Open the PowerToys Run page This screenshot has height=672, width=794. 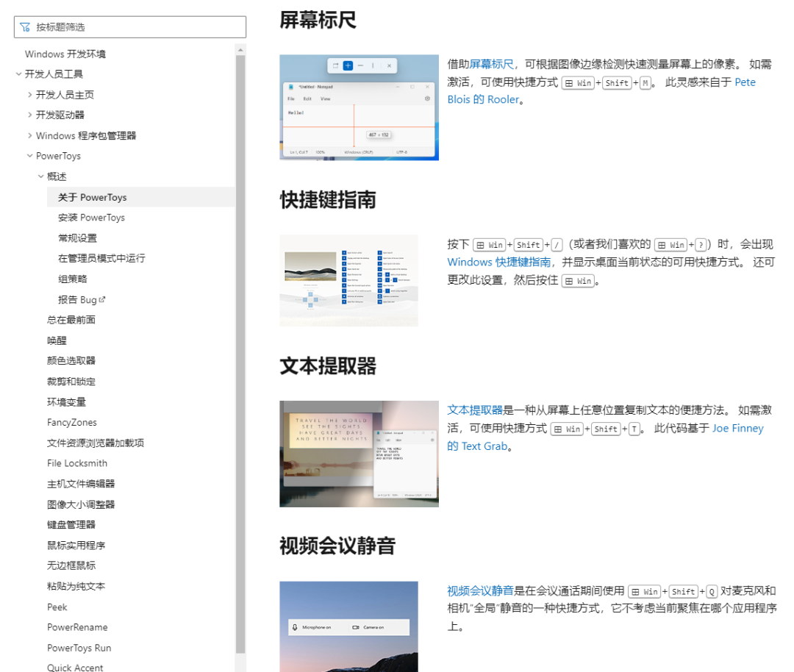tap(79, 648)
